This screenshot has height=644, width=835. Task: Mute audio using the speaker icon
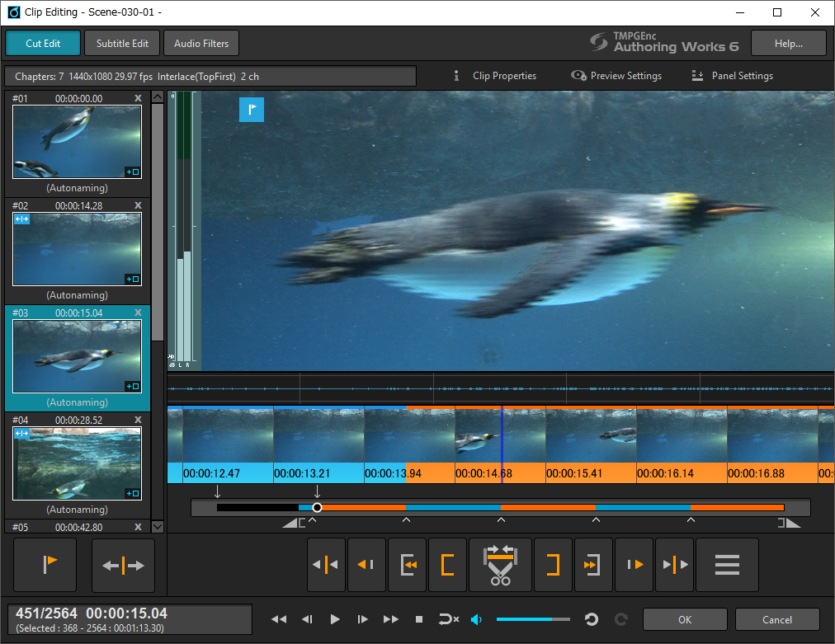[x=476, y=619]
